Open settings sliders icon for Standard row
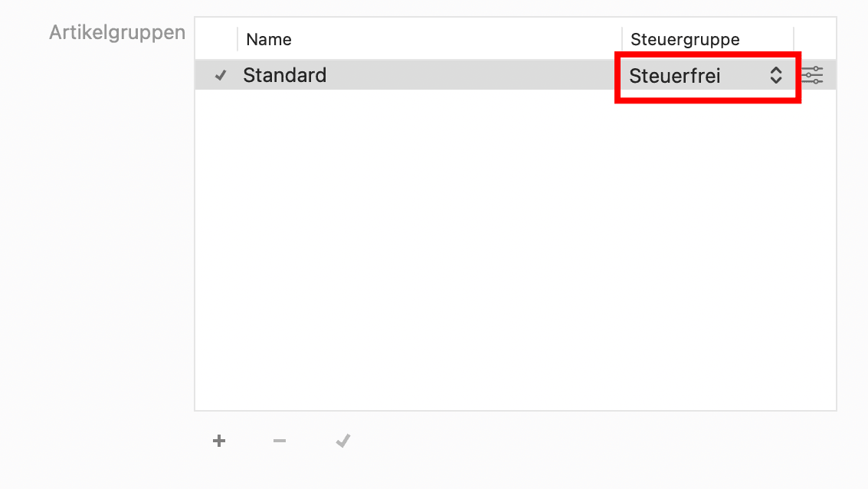868x489 pixels. [812, 75]
